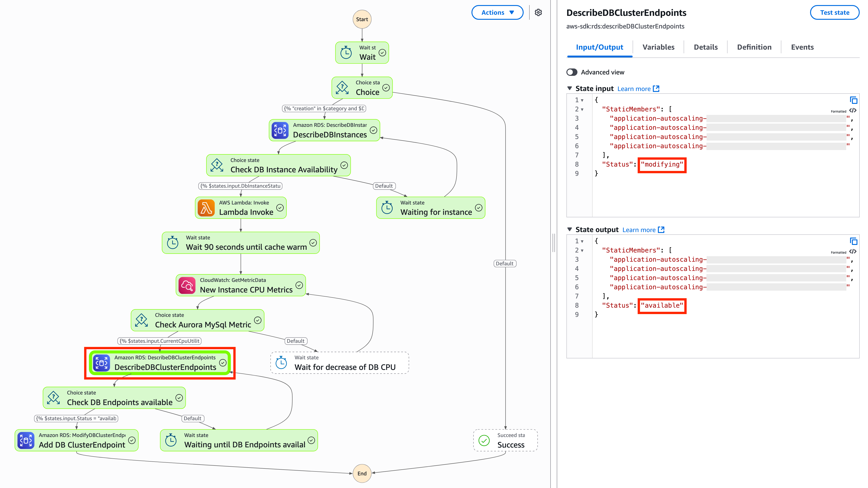Click CloudWatch New Instance CPU Metrics icon
868x488 pixels.
tap(187, 285)
